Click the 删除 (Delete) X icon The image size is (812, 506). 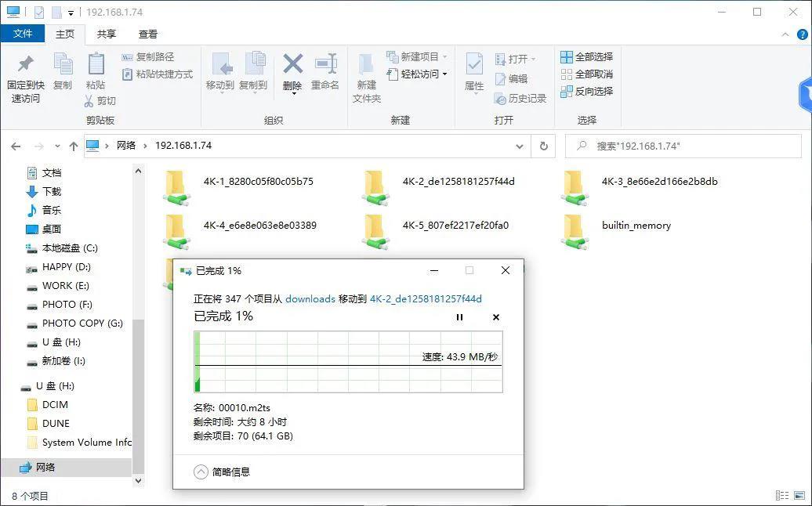tap(292, 66)
